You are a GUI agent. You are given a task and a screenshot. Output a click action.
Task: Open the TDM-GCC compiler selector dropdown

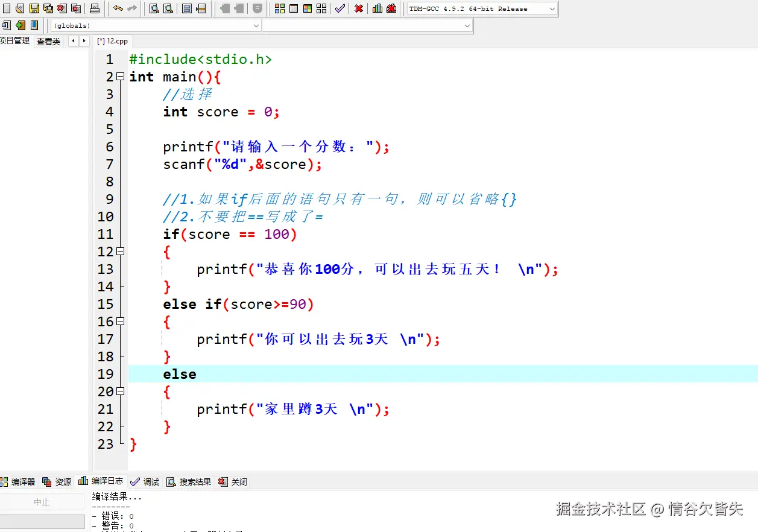[x=482, y=8]
